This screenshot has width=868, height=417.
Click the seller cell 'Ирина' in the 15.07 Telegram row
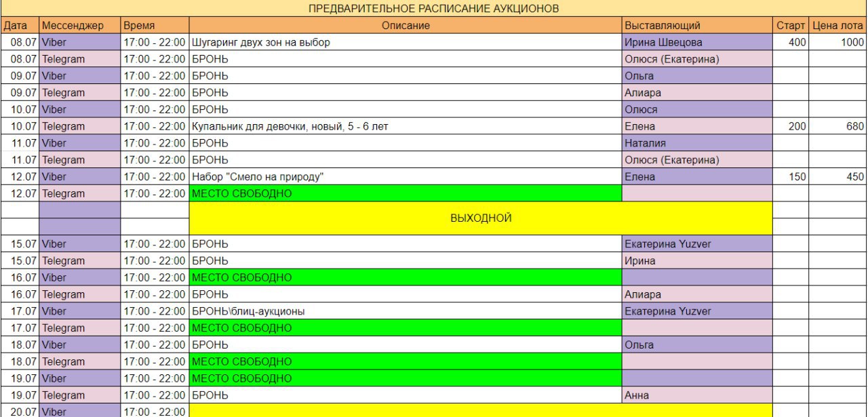(697, 260)
